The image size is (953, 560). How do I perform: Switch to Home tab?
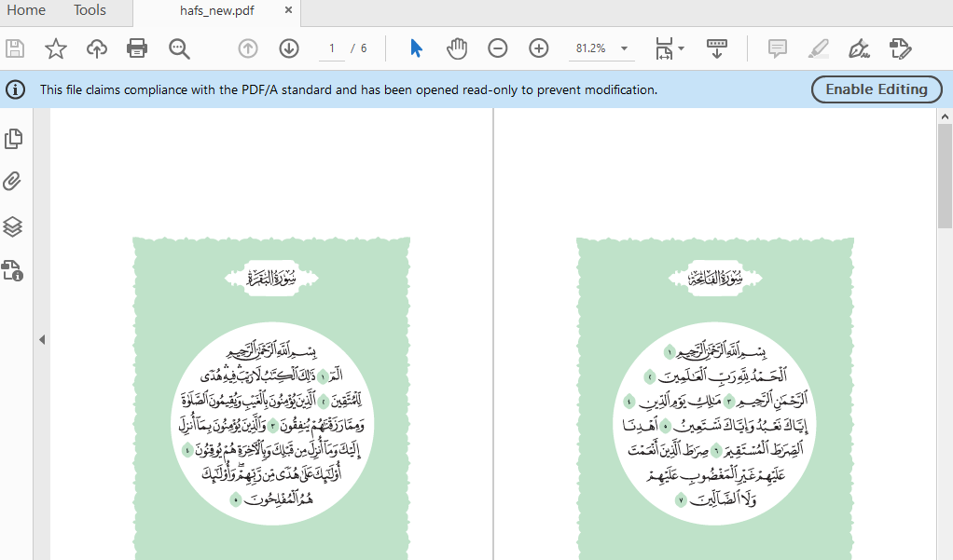pos(26,10)
